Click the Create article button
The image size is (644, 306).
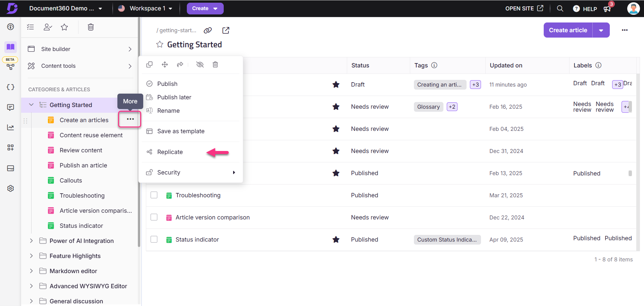click(568, 30)
